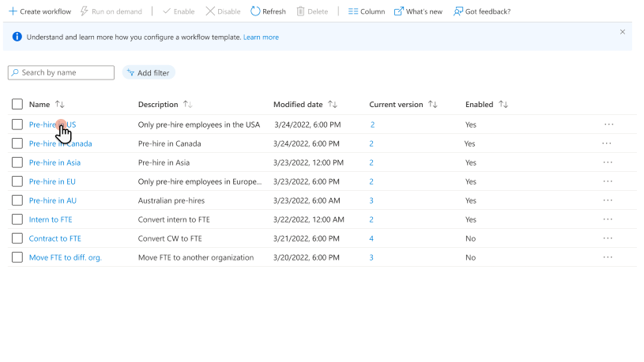Screen dimensions: 644x362
Task: Click date '3/22/2022, 12:00 AM'
Action: [x=309, y=219]
